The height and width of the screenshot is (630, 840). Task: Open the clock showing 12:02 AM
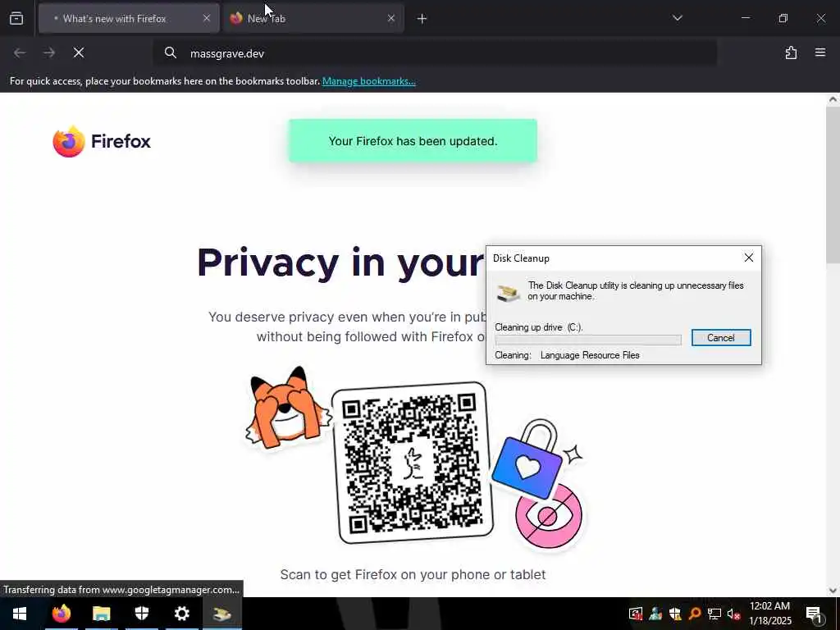(x=769, y=614)
